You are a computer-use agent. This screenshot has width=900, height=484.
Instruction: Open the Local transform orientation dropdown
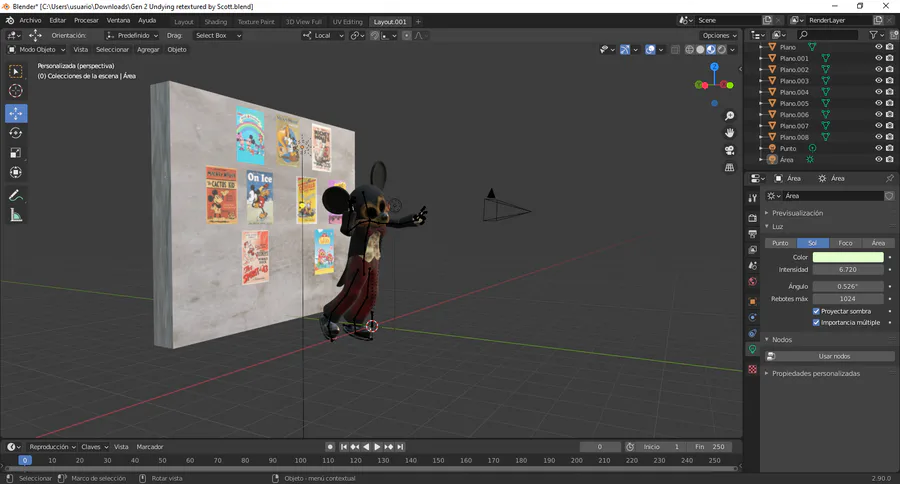point(323,36)
